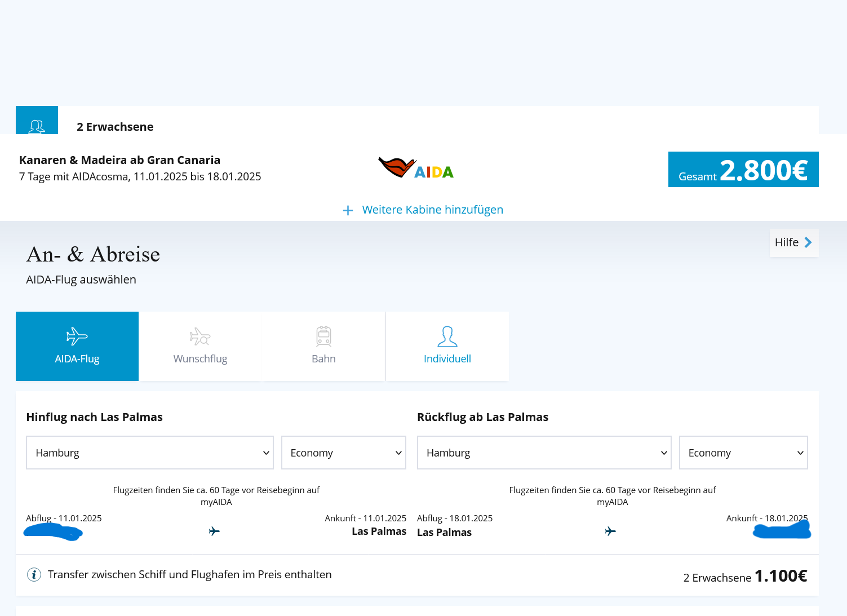Screen dimensions: 847x616
Task: Choose the Individuell person icon
Action: tap(447, 336)
